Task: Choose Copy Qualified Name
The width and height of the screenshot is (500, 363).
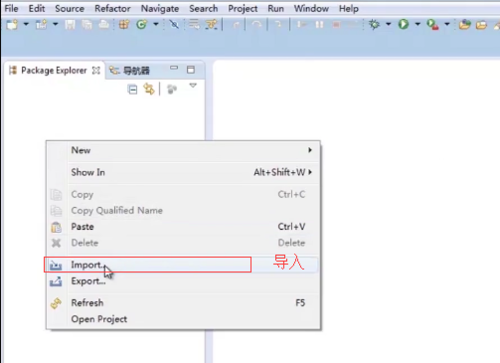Action: pyautogui.click(x=183, y=211)
